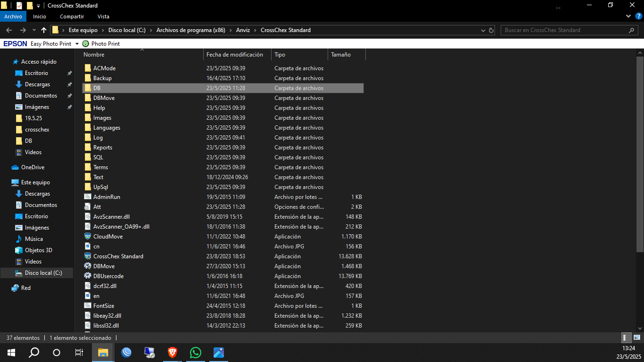
Task: Navigate back to the previous folder
Action: pyautogui.click(x=9, y=30)
